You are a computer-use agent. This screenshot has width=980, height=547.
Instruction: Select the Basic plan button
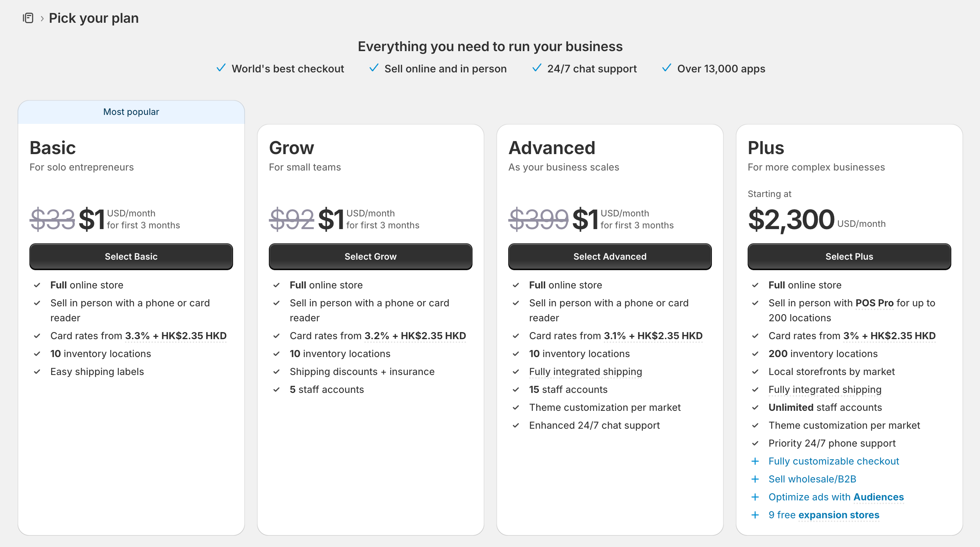(x=131, y=257)
